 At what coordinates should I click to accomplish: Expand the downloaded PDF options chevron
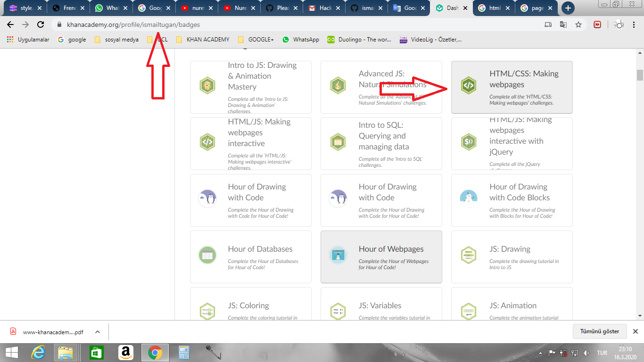coord(97,332)
